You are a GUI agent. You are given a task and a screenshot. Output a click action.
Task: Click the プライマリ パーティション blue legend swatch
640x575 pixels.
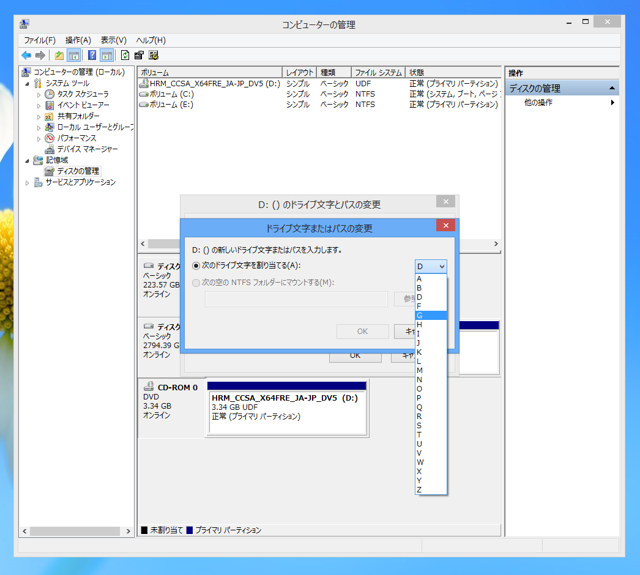click(189, 530)
